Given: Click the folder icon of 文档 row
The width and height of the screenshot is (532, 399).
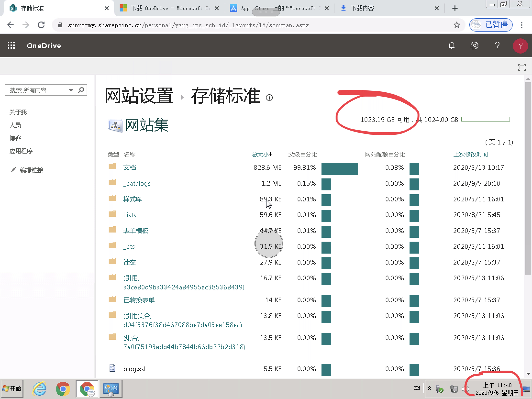Looking at the screenshot, I should [x=112, y=166].
